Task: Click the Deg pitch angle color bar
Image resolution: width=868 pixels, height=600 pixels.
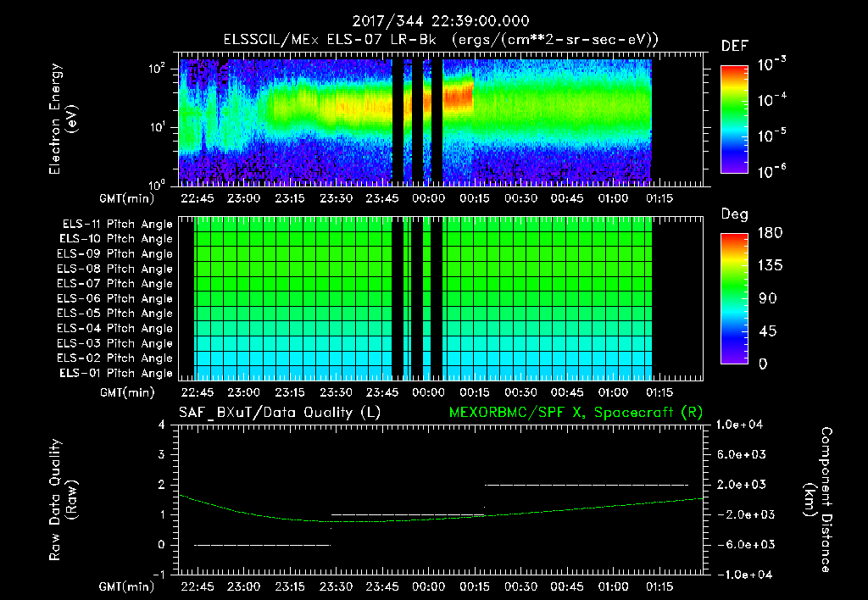Action: [x=734, y=299]
